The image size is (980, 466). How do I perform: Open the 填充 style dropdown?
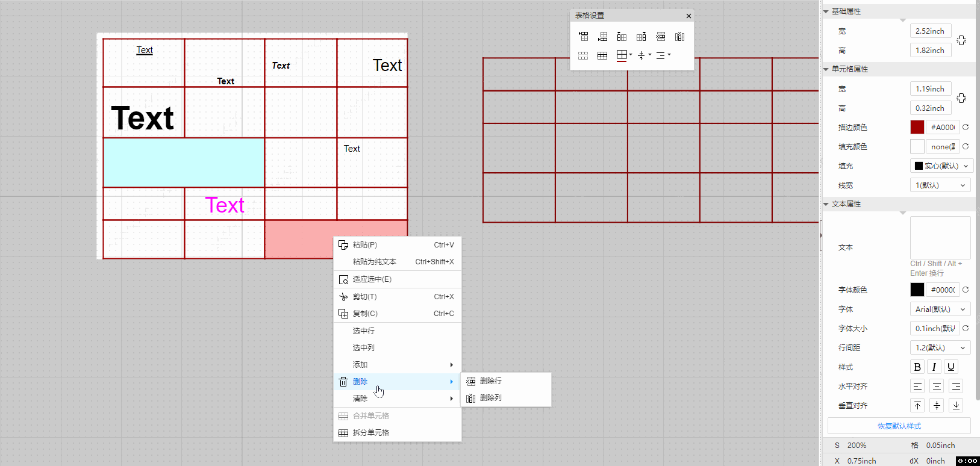coord(941,166)
